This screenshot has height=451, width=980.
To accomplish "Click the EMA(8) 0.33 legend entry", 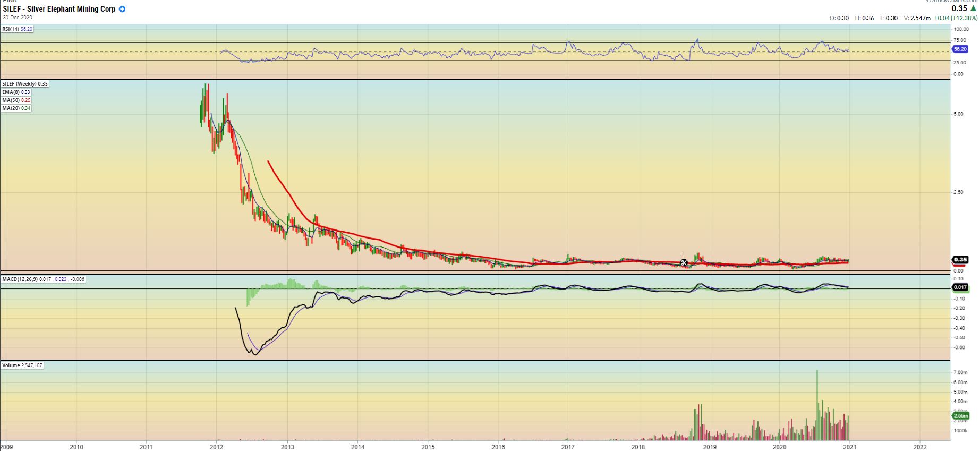I will [x=16, y=92].
